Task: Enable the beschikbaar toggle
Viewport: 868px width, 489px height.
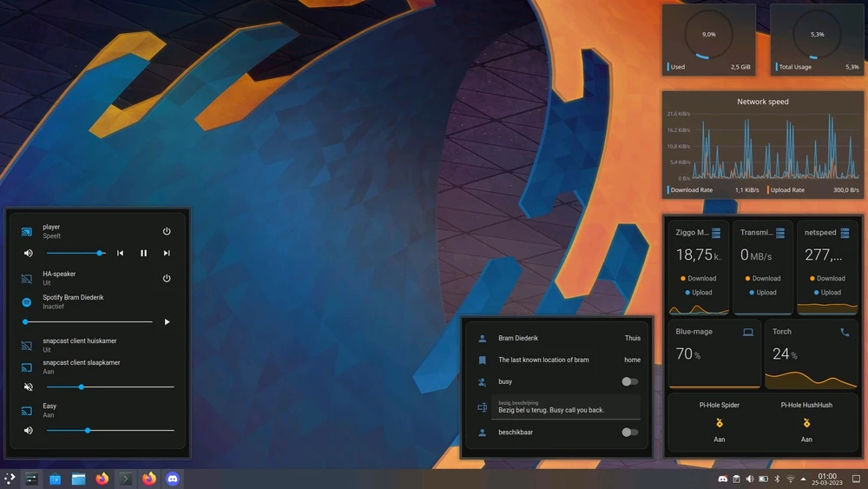Action: click(x=629, y=432)
